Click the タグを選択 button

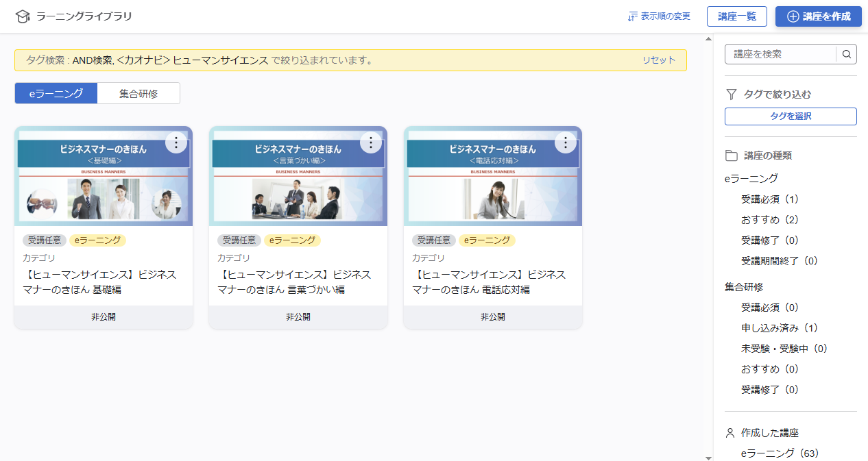[790, 116]
